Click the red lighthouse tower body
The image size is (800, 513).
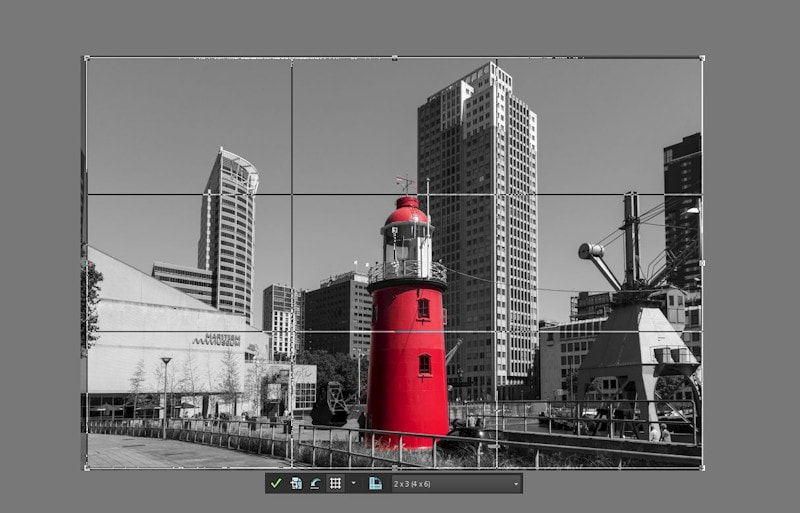pyautogui.click(x=407, y=360)
